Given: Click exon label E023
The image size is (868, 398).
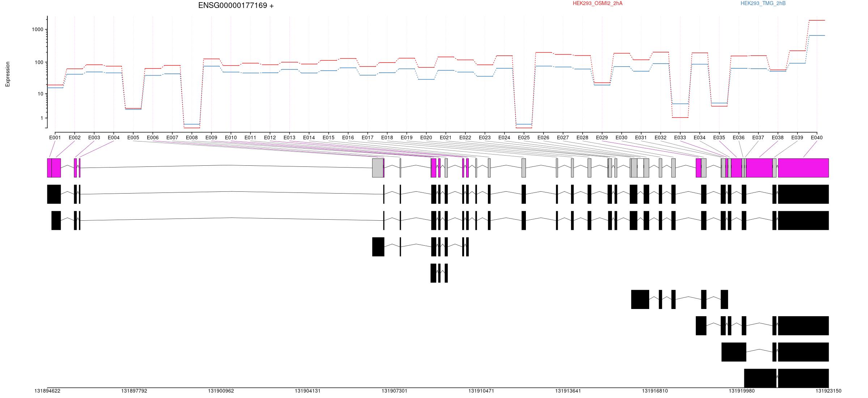Looking at the screenshot, I should pos(485,137).
